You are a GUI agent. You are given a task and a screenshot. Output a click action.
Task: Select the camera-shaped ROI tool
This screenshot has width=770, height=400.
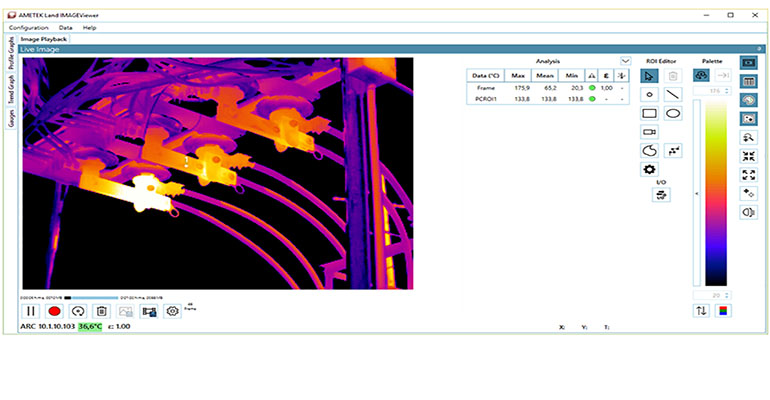[649, 132]
